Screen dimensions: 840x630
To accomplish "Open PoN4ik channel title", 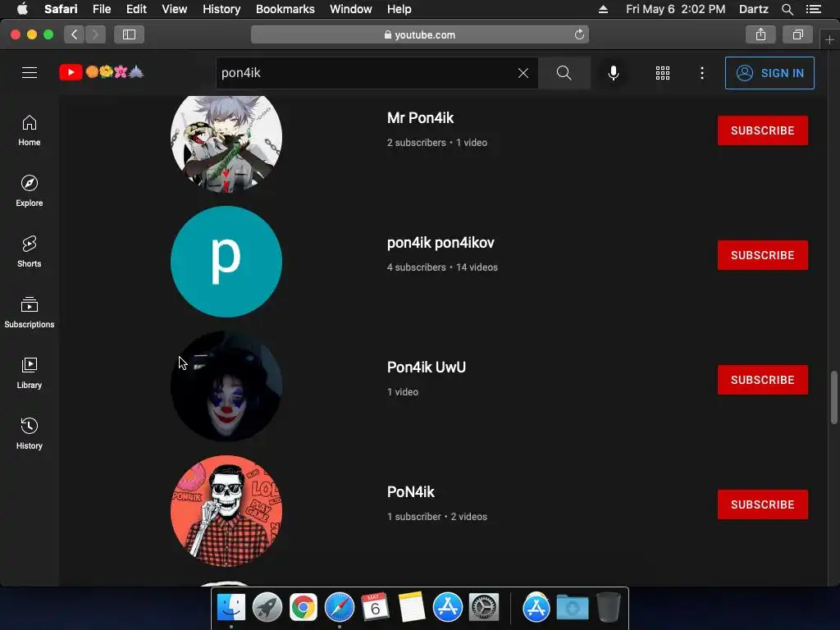I will tap(411, 492).
